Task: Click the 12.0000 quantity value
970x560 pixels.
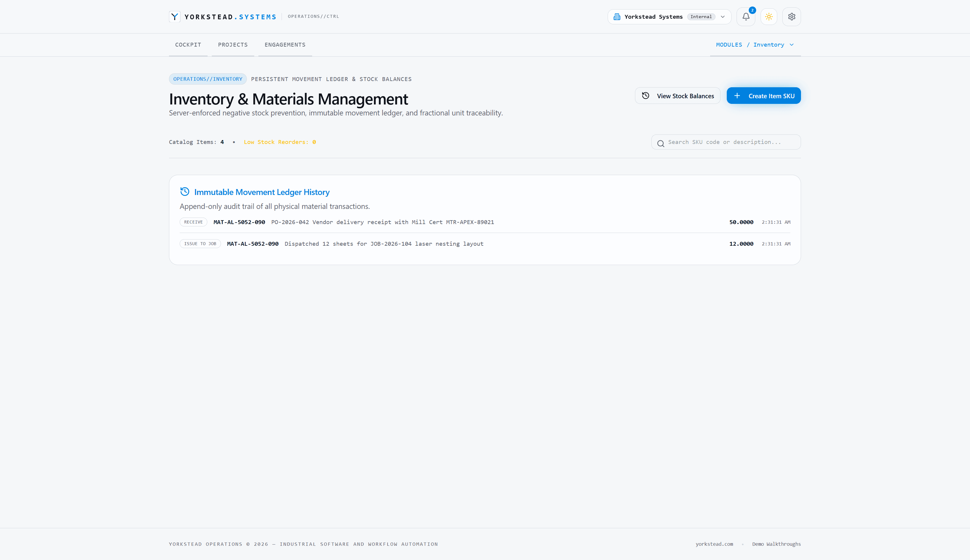Action: pyautogui.click(x=741, y=244)
